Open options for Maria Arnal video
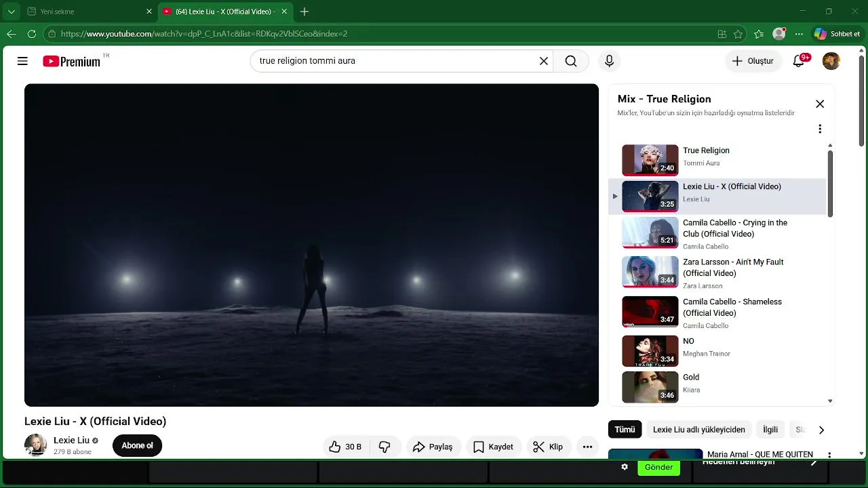 [829, 455]
